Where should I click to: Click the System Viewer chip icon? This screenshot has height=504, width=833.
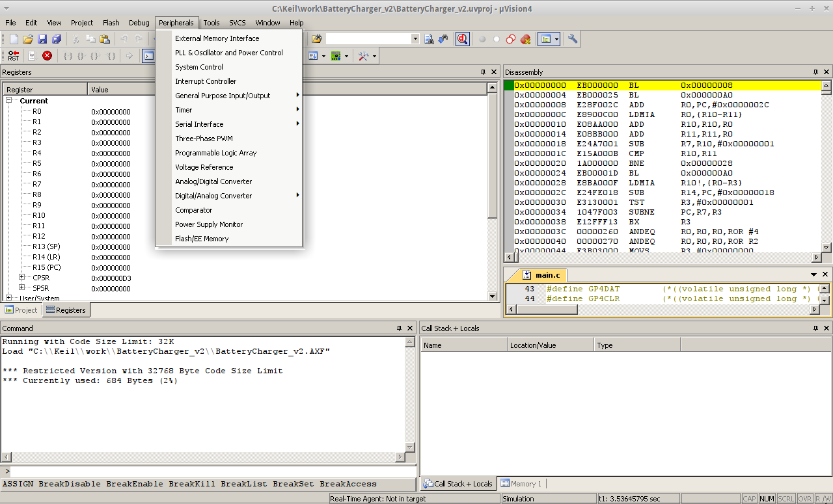point(336,56)
